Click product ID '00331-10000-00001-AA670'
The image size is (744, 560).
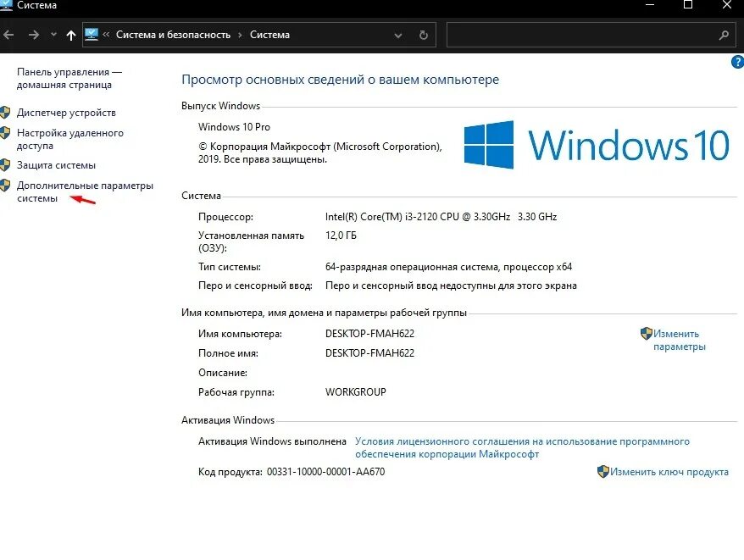[325, 472]
